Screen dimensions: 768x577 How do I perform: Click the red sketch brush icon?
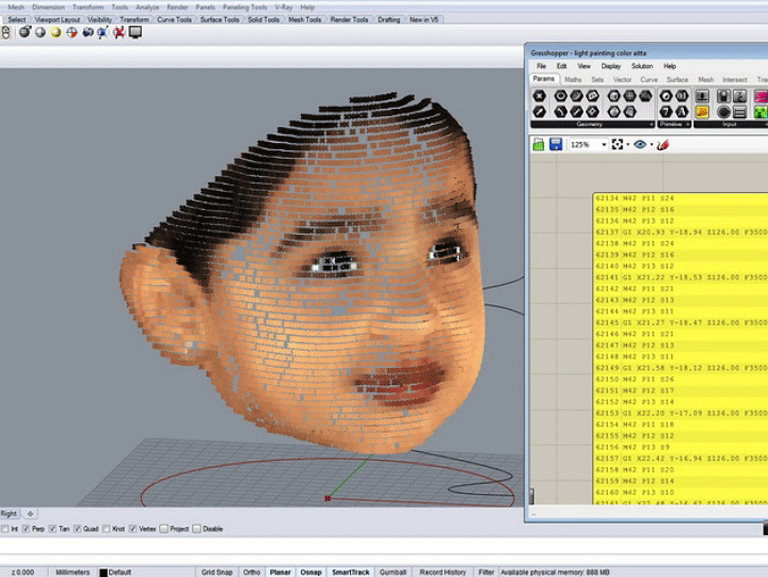tap(662, 145)
